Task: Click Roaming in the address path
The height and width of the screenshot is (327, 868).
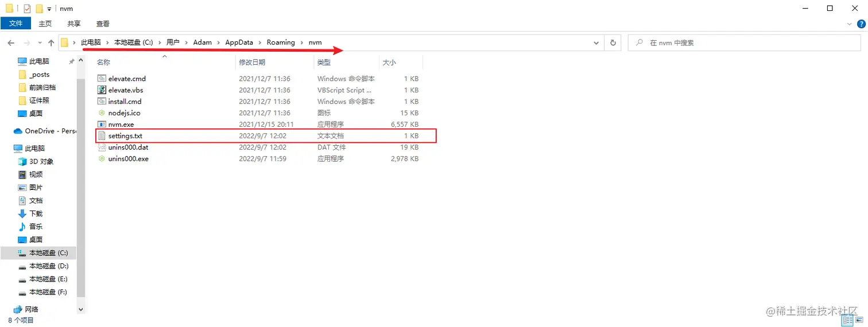Action: point(281,42)
